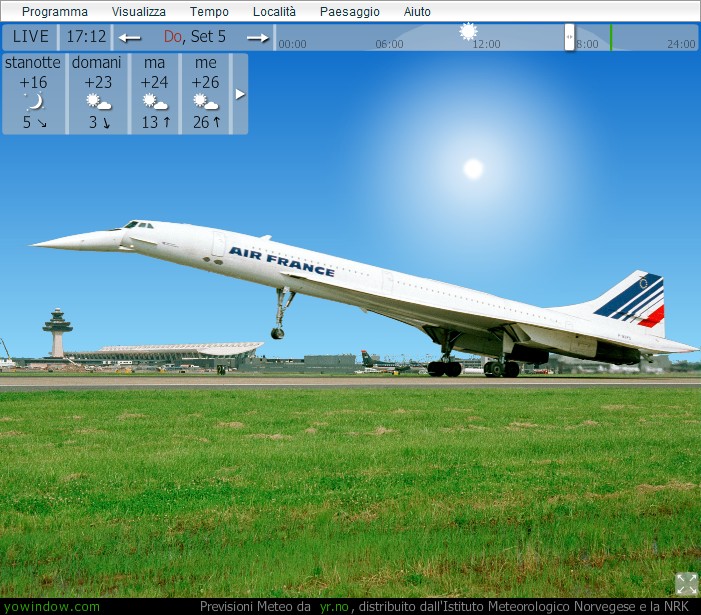Image resolution: width=701 pixels, height=615 pixels.
Task: Select the me forecast panel
Action: [x=206, y=94]
